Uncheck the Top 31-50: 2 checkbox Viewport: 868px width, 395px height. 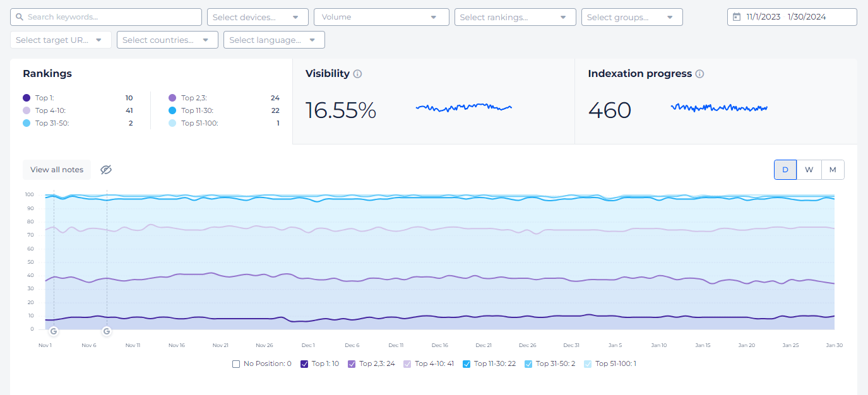528,364
